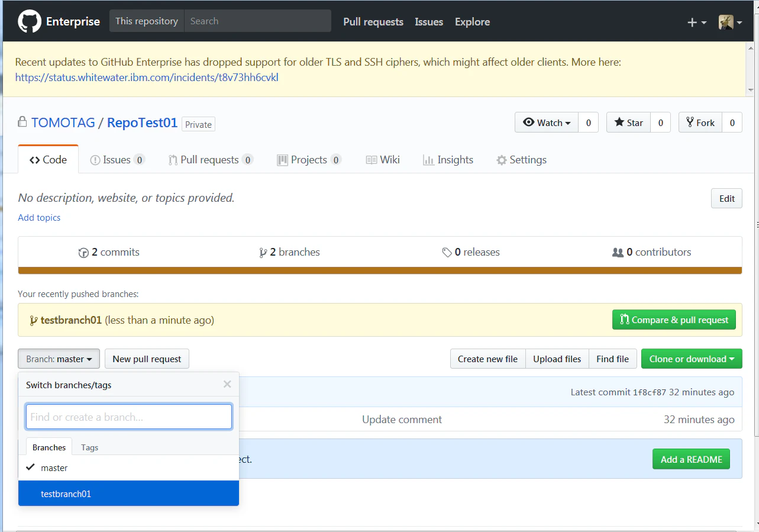Toggle Star on this repository

pos(629,122)
